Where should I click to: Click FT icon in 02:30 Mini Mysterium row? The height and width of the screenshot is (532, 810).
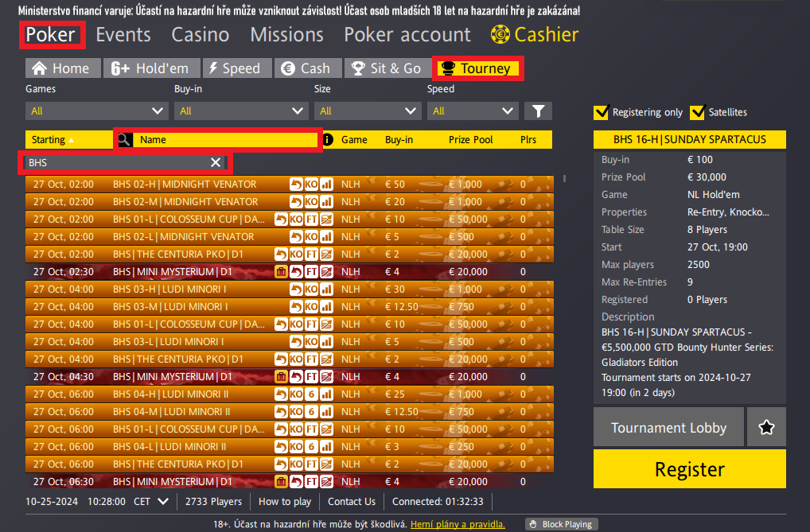point(311,272)
